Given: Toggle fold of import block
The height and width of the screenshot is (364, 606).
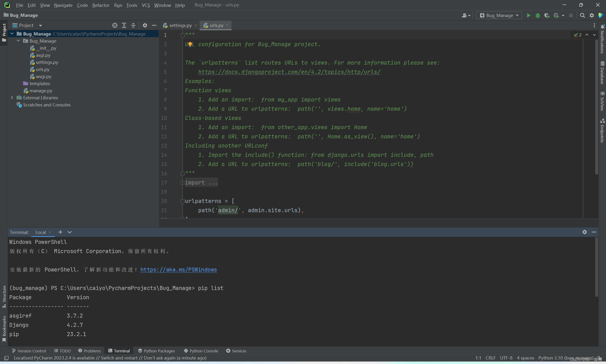Looking at the screenshot, I should tap(182, 183).
